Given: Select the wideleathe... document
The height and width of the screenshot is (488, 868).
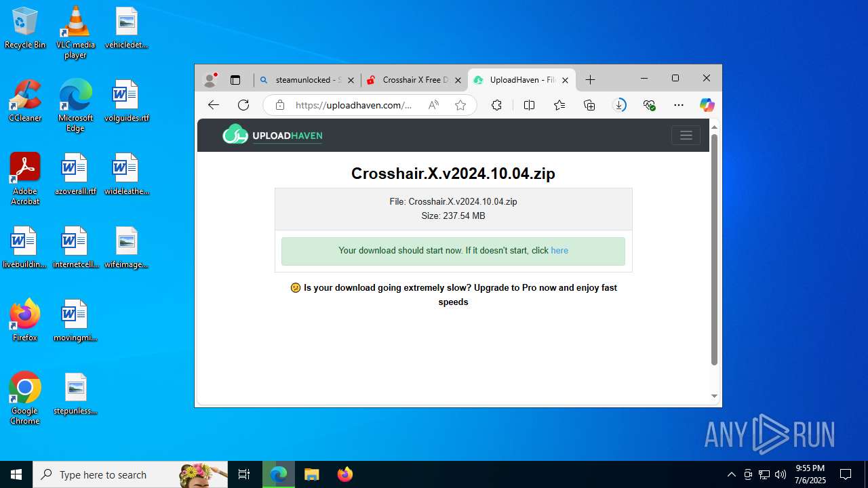Looking at the screenshot, I should tap(126, 174).
